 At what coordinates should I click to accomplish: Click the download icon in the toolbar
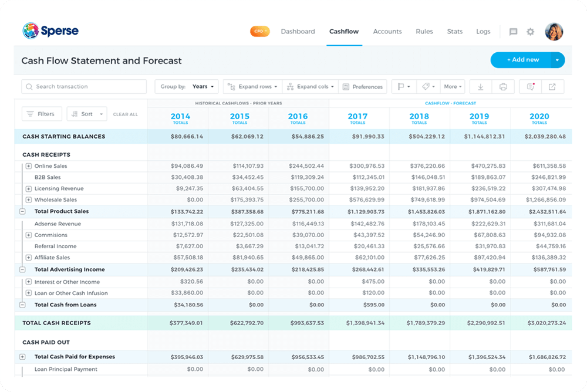tap(481, 87)
